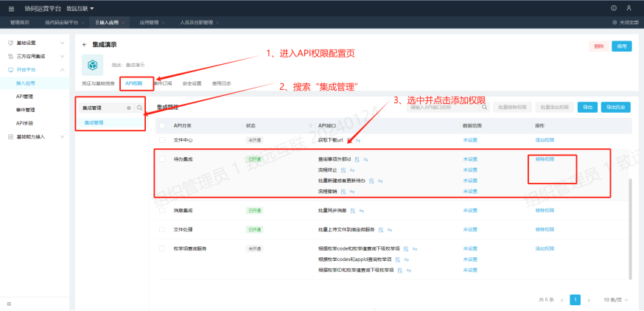This screenshot has width=644, height=311.
Task: Click the back arrow beside 集成演示
Action: tap(85, 45)
